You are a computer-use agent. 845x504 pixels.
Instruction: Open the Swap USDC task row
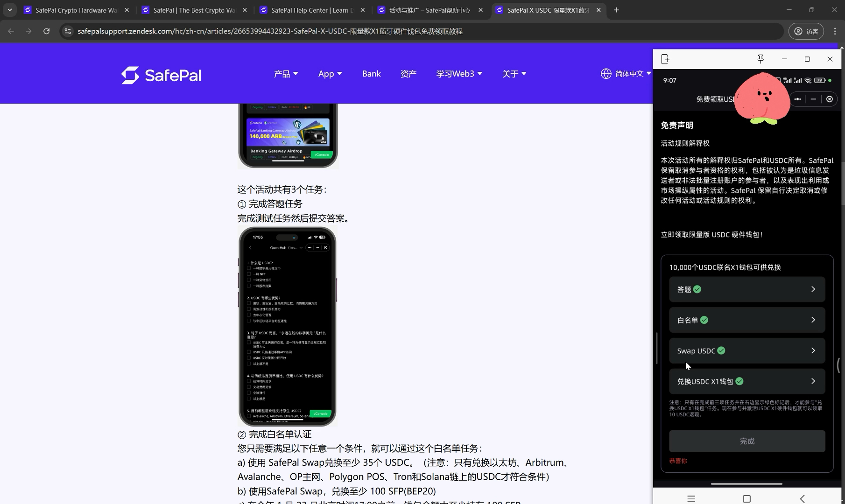coord(747,350)
